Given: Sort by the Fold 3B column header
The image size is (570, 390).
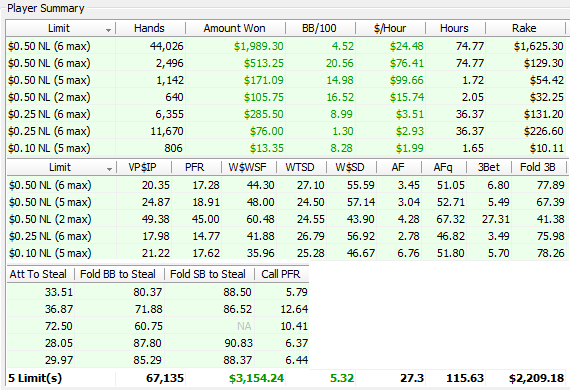Looking at the screenshot, I should (538, 167).
